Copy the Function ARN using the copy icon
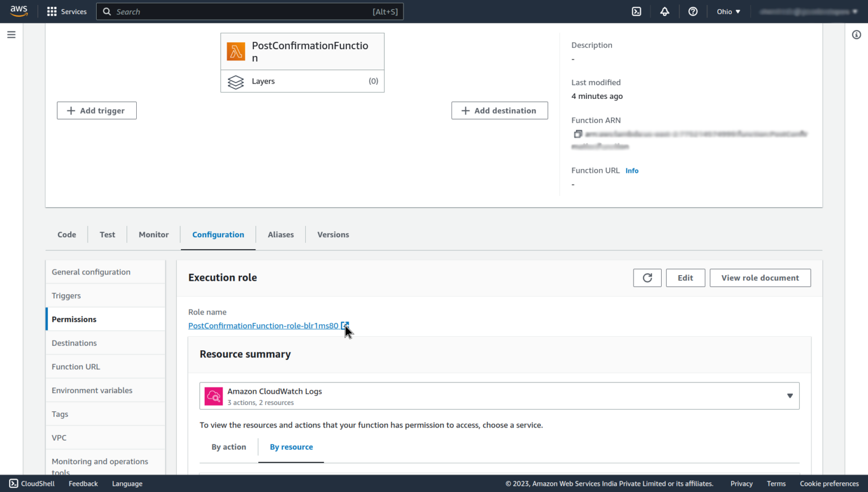Screen dimensions: 868x492 578,134
